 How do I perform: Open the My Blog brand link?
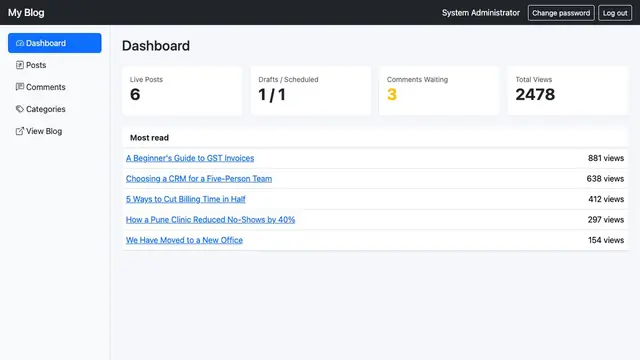tap(26, 13)
